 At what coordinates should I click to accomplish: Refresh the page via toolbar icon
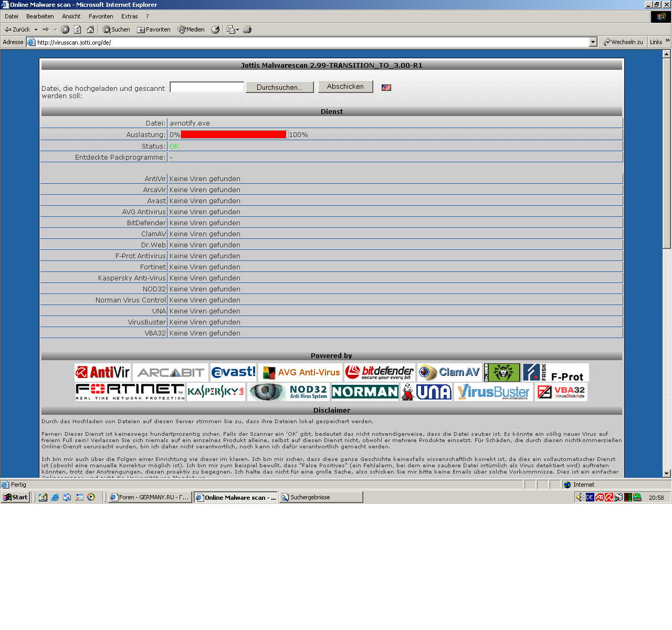(x=78, y=29)
